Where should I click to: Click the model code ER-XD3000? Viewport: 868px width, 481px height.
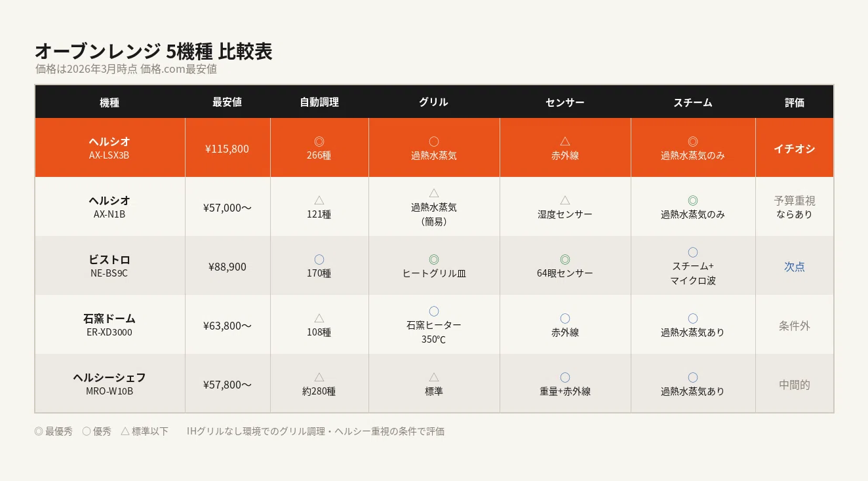point(109,332)
